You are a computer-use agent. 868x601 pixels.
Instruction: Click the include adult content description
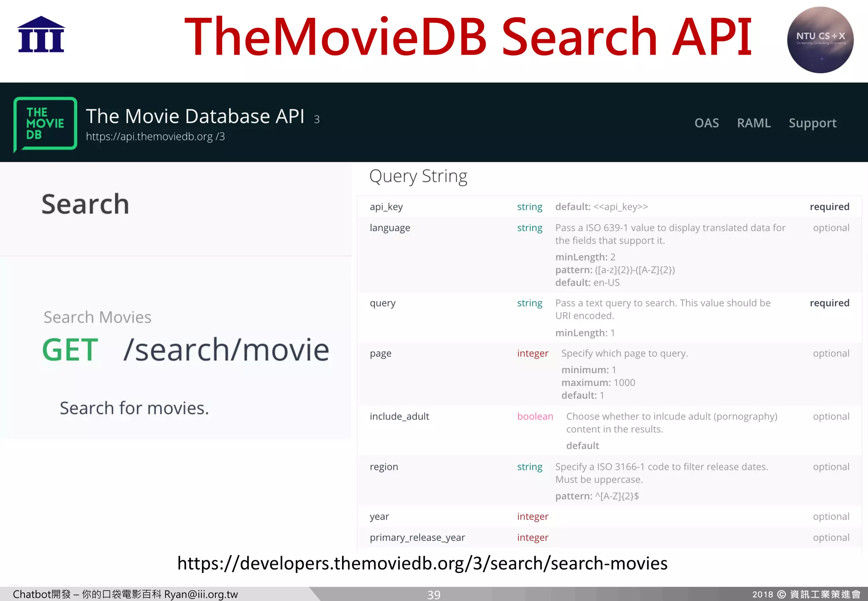(x=672, y=423)
